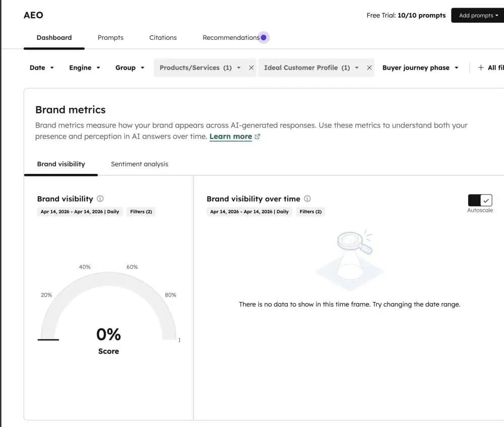This screenshot has width=504, height=427.
Task: Clear the Ideal Customer Profile filter X
Action: point(369,68)
